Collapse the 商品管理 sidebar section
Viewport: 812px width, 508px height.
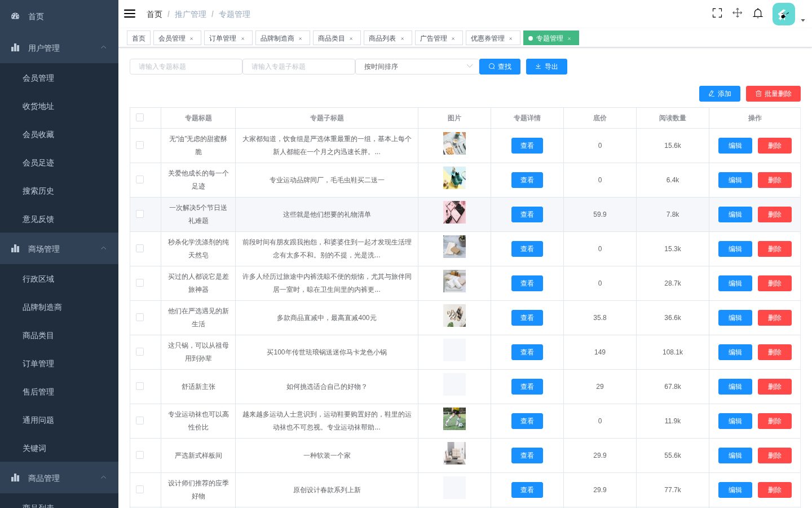(103, 478)
